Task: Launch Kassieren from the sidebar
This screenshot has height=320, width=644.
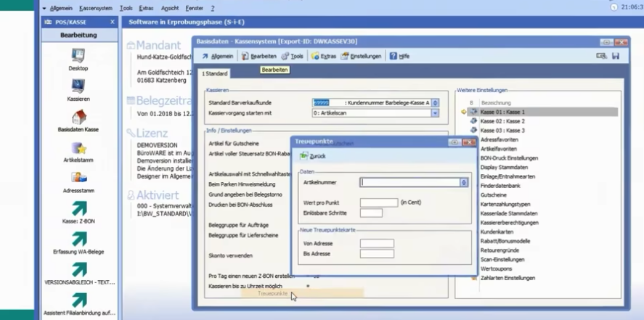Action: (x=78, y=86)
